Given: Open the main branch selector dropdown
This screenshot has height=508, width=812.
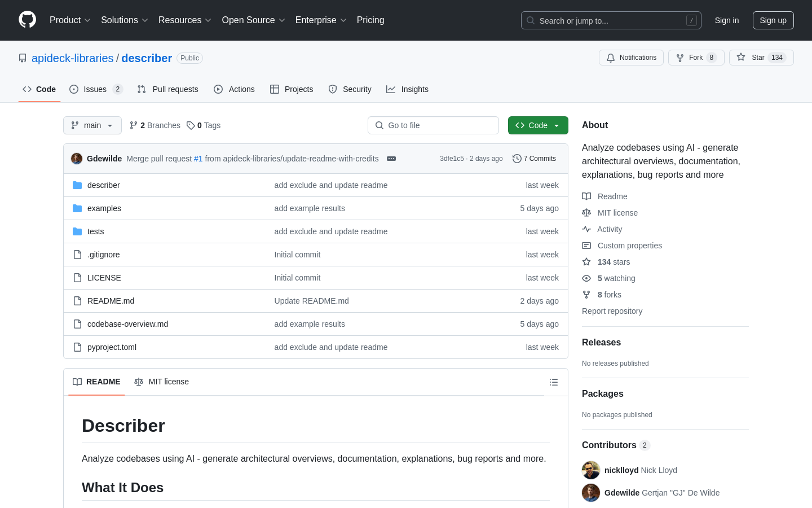Looking at the screenshot, I should click(x=92, y=125).
